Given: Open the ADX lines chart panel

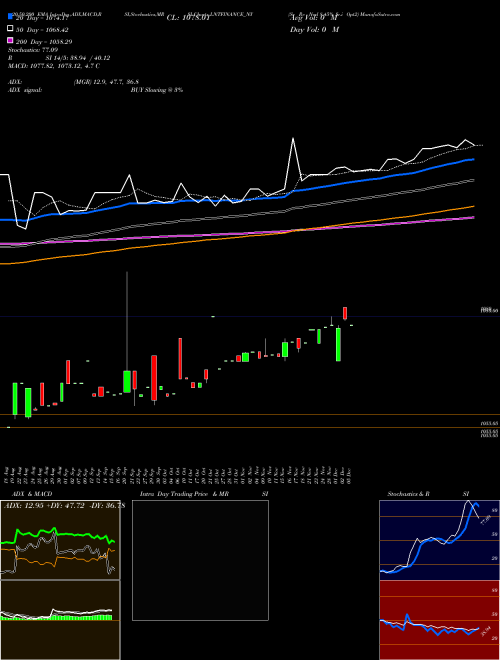Looking at the screenshot, I should pyautogui.click(x=60, y=540).
